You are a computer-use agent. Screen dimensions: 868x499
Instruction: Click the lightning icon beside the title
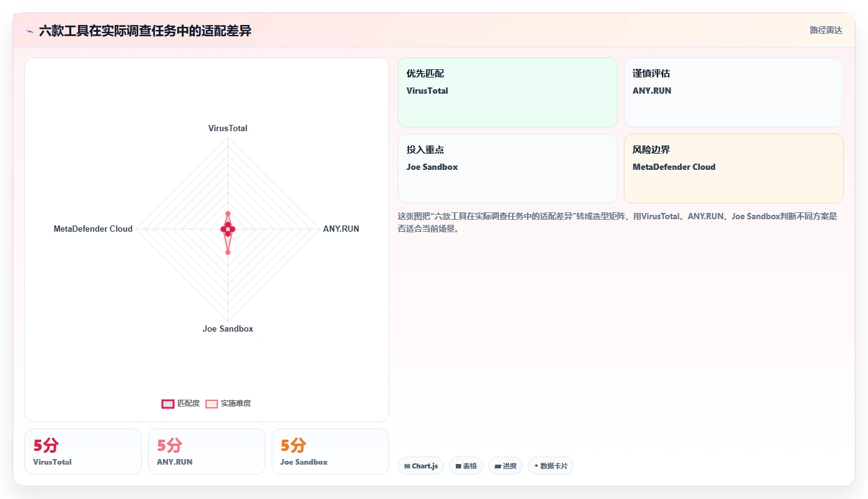[x=29, y=31]
